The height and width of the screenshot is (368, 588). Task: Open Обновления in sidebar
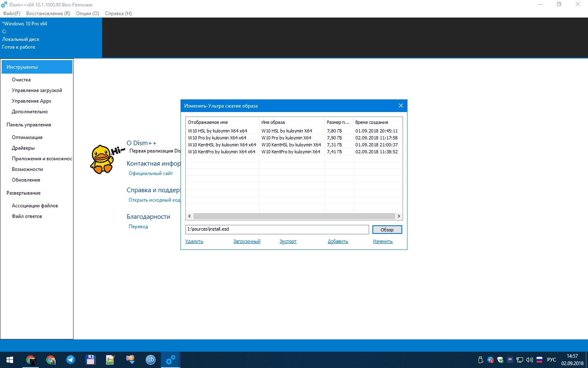[26, 180]
